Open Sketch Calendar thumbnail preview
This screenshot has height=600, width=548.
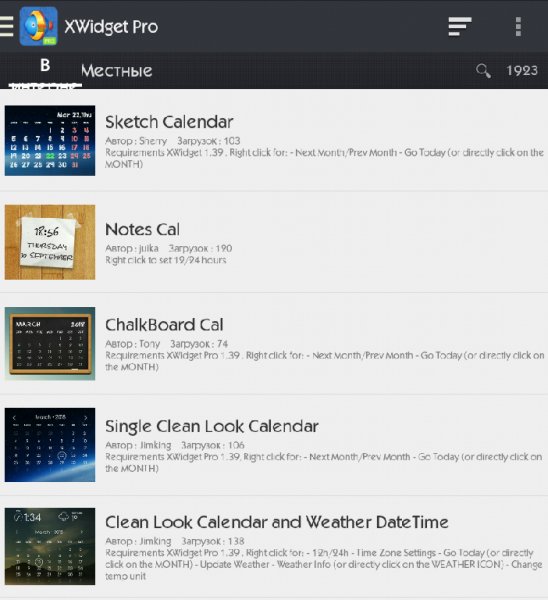tap(50, 140)
